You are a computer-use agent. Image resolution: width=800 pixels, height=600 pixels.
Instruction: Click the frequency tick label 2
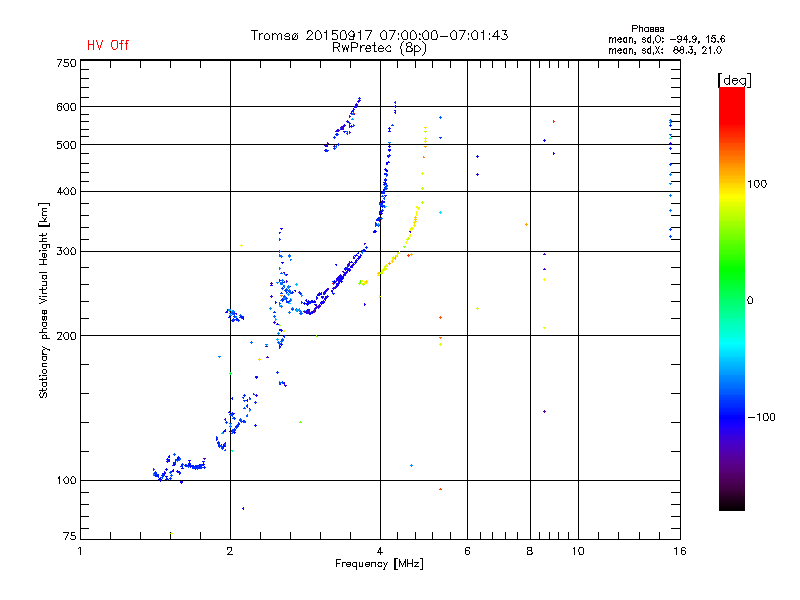pyautogui.click(x=230, y=551)
